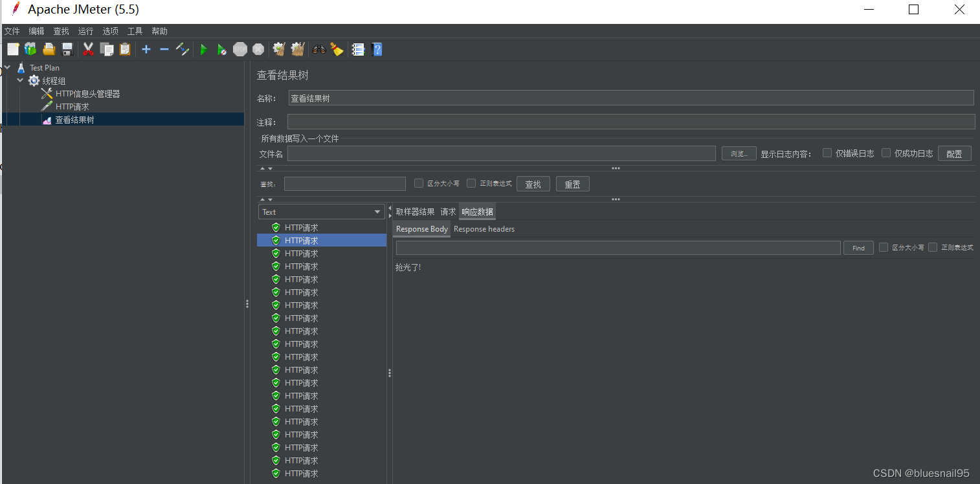Screen dimensions: 980x484
Task: Open the Text renderer dropdown
Action: coord(322,212)
